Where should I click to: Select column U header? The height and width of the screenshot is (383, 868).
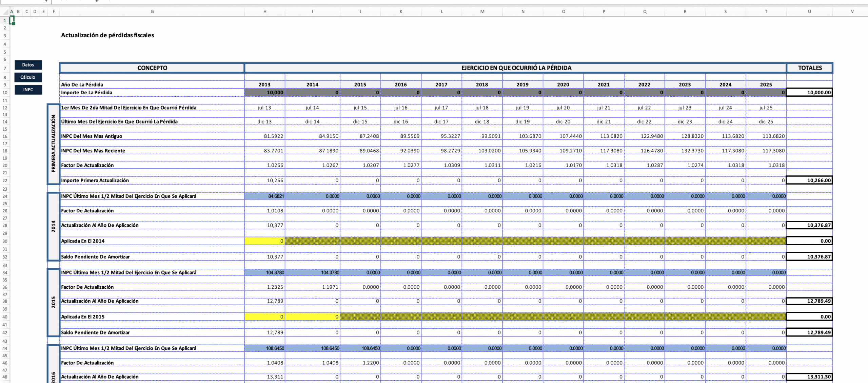[809, 12]
